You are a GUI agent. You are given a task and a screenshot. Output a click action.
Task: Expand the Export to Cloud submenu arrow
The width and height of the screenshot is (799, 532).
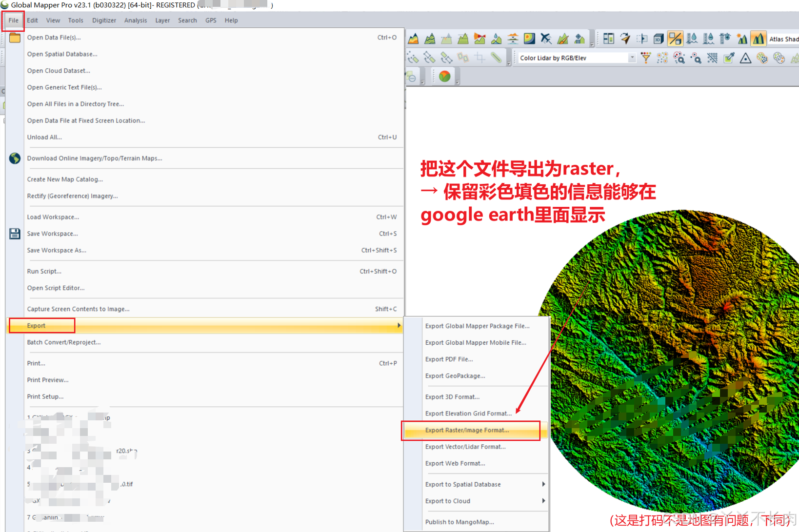coord(543,501)
